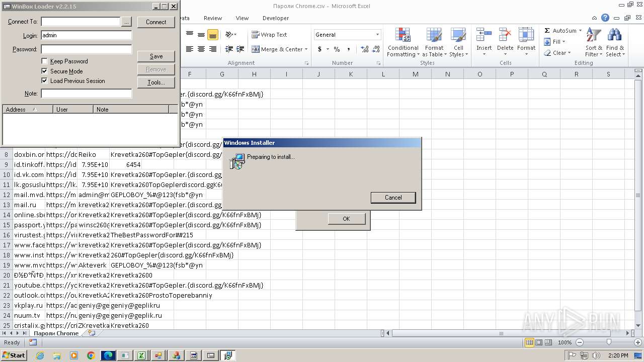
Task: Switch to Page Break Preview view
Action: (x=548, y=342)
